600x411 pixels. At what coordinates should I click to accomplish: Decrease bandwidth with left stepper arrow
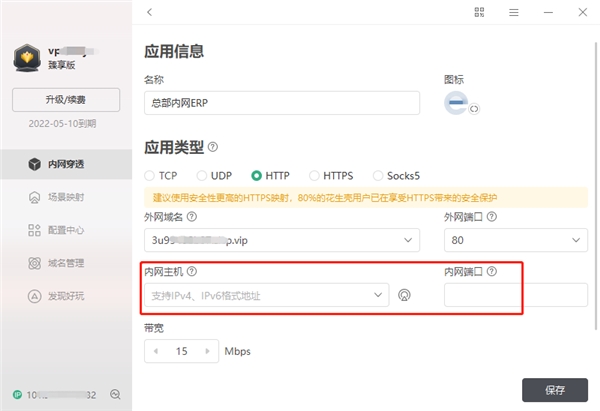(x=156, y=351)
